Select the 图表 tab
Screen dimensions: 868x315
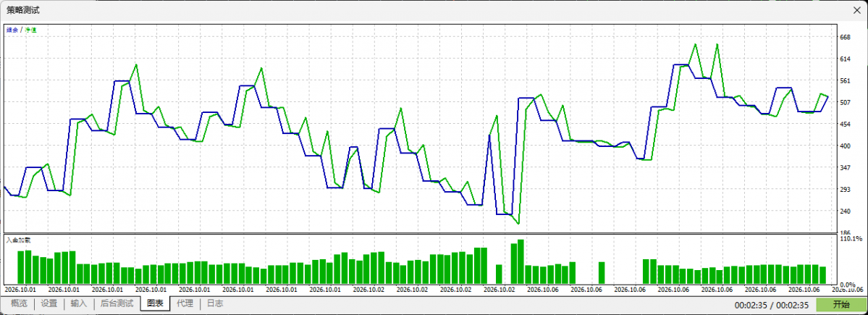click(x=155, y=303)
